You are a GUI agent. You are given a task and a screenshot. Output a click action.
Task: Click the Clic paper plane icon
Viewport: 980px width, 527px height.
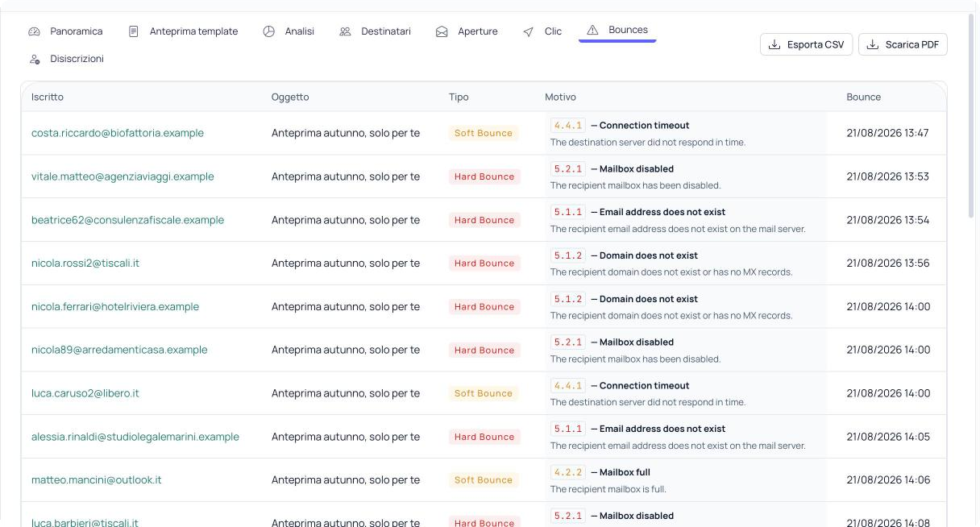click(x=528, y=31)
